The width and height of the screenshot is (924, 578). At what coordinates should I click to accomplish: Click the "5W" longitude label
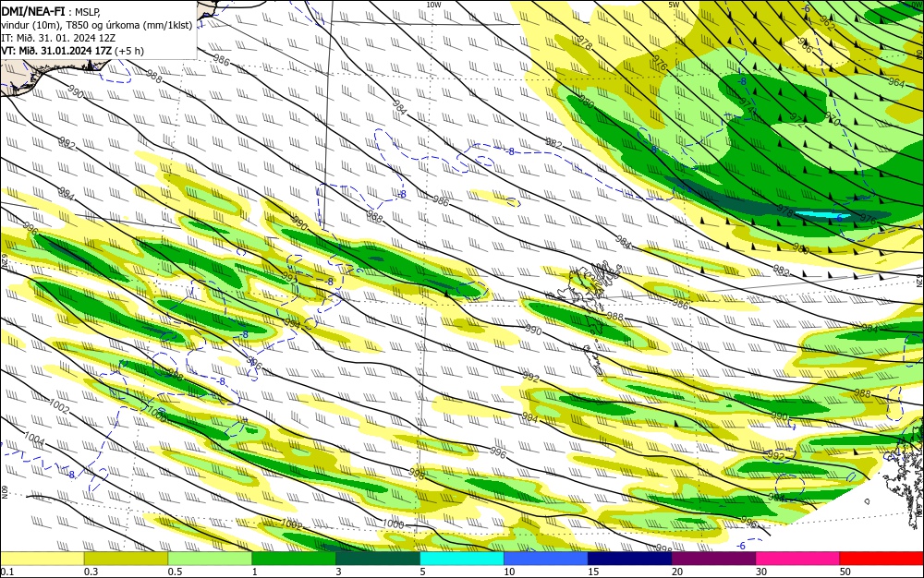click(674, 5)
